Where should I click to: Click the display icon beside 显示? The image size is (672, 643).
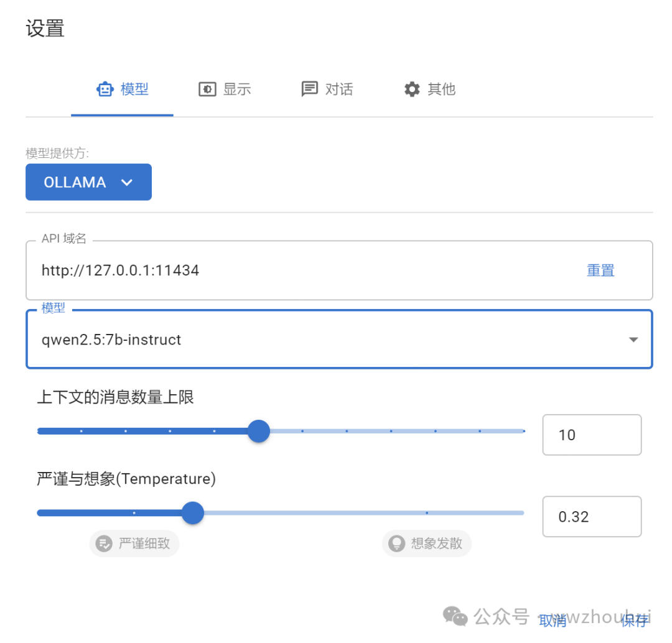207,90
